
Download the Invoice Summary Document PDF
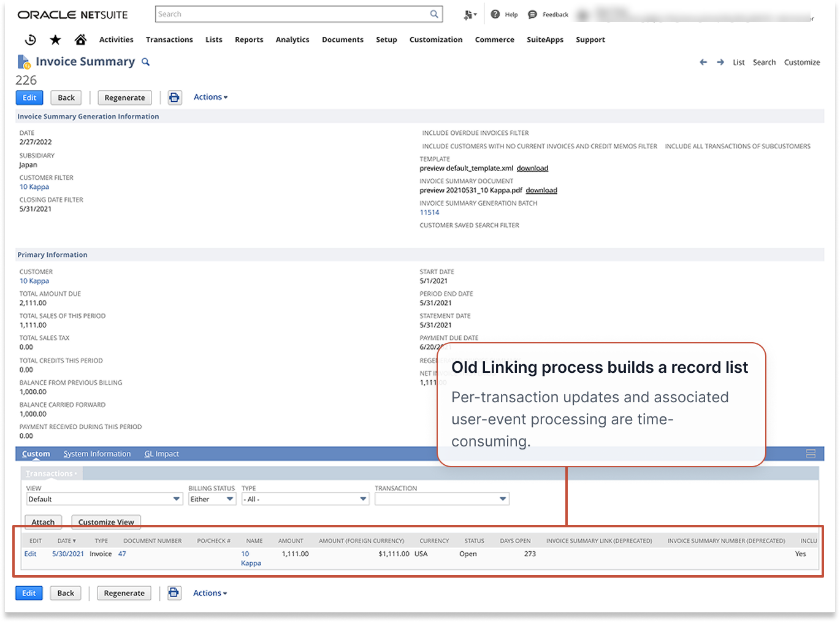[541, 190]
